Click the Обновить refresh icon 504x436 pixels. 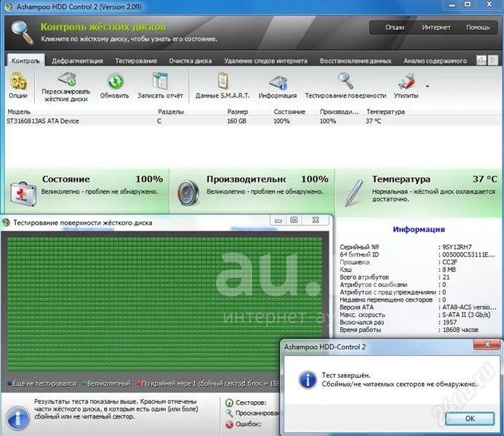[x=115, y=81]
